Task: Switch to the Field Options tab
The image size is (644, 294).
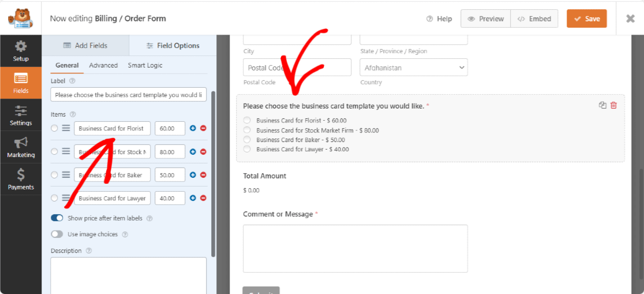Action: (173, 45)
